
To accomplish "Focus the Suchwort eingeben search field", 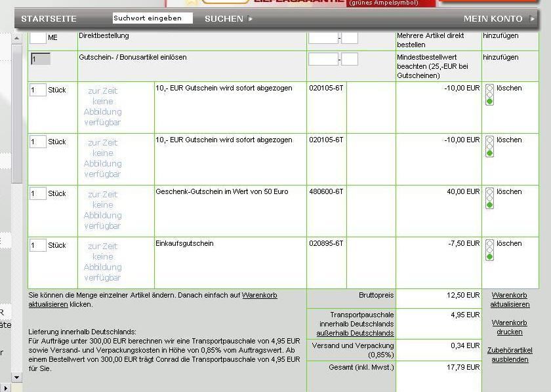I will point(152,18).
